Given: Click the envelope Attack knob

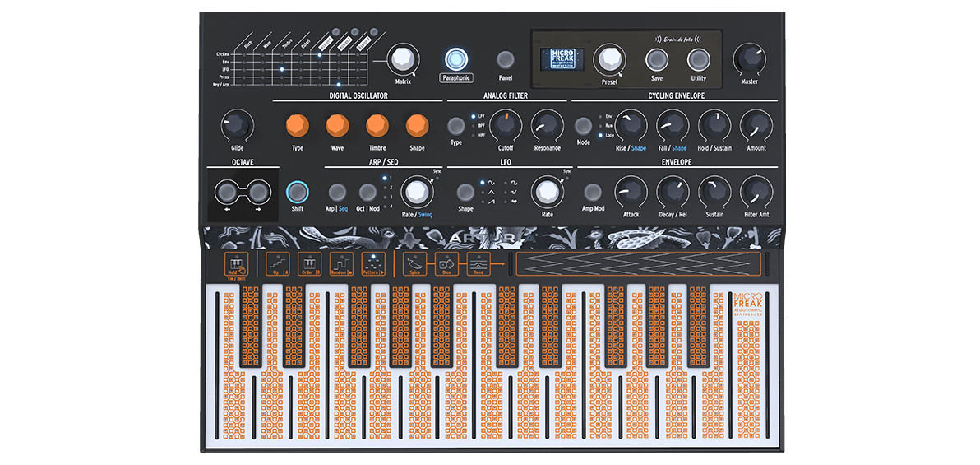Looking at the screenshot, I should pos(631,192).
